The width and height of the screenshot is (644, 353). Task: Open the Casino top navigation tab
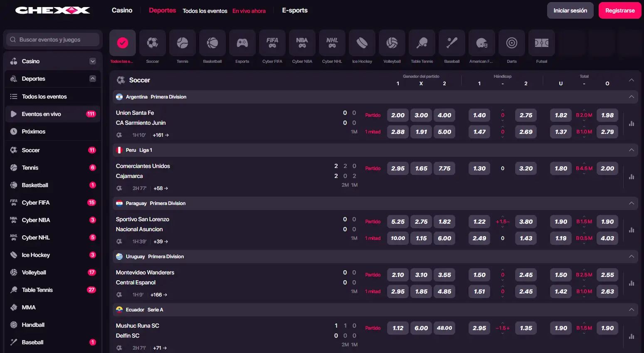(122, 10)
